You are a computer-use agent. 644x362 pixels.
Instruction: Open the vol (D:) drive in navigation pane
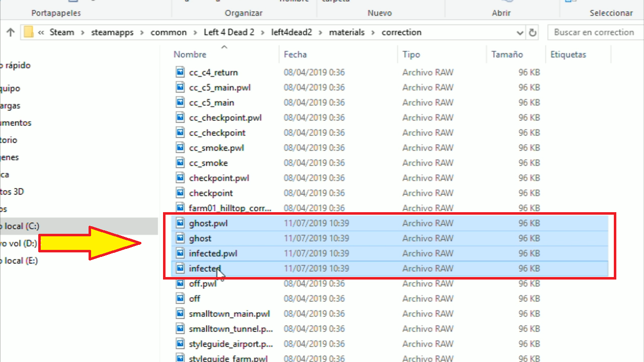click(x=19, y=244)
